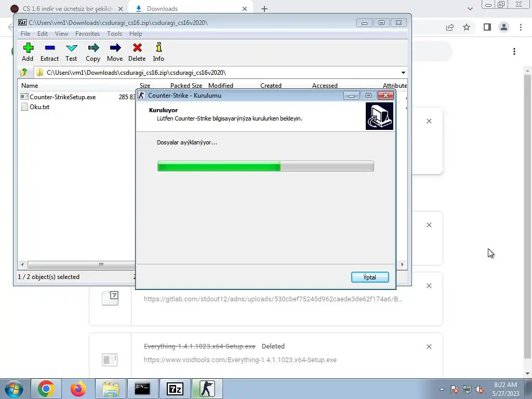Open File Explorer from taskbar
The width and height of the screenshot is (532, 399).
click(111, 389)
